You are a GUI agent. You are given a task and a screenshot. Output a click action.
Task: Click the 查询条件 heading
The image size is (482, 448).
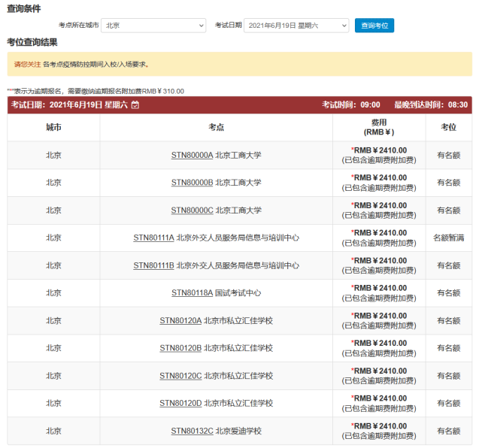point(23,8)
